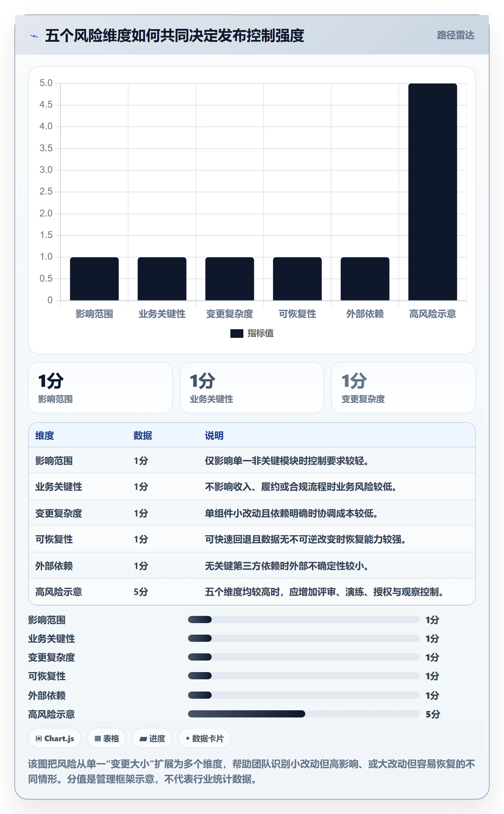The width and height of the screenshot is (504, 814).
Task: Click the text "无关键第三方依赖时外部不确定性较小。"
Action: coord(287,566)
